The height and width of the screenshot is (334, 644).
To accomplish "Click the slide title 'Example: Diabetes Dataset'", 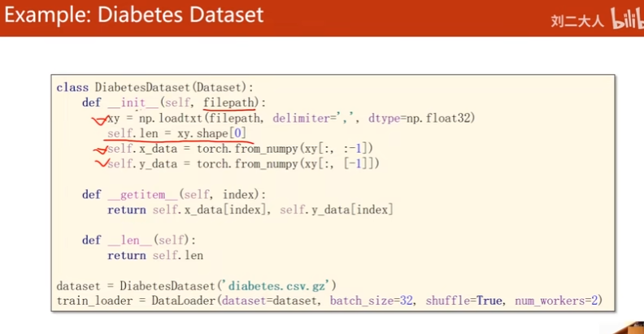I will (x=134, y=15).
